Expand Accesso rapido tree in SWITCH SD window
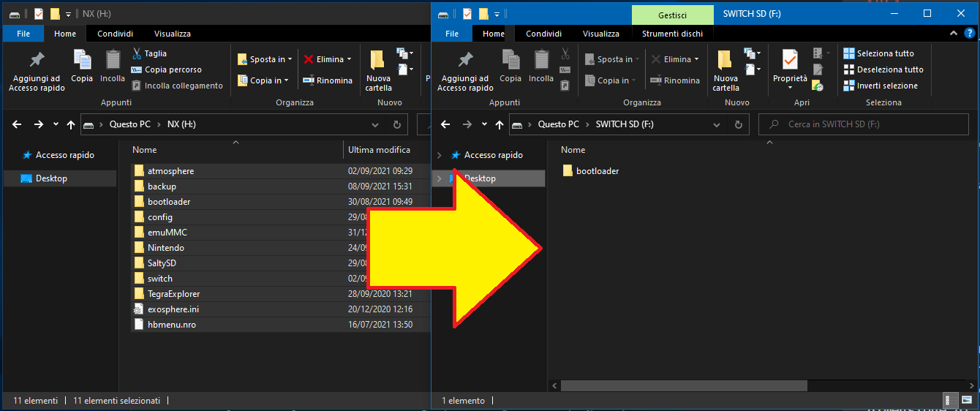The width and height of the screenshot is (980, 411). [440, 155]
